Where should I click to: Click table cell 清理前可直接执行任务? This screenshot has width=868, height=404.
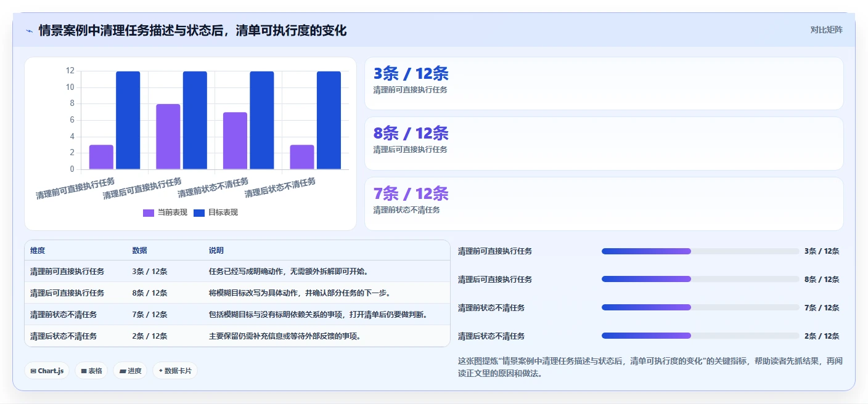pyautogui.click(x=67, y=272)
